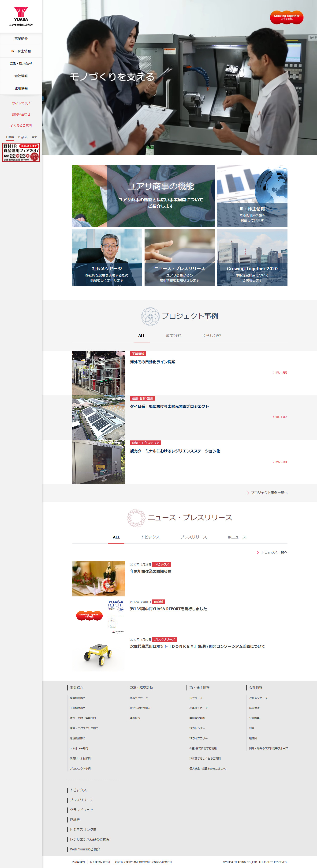Select the プレスリリース news tab
Viewport: 317px width, 868px height.
(194, 537)
